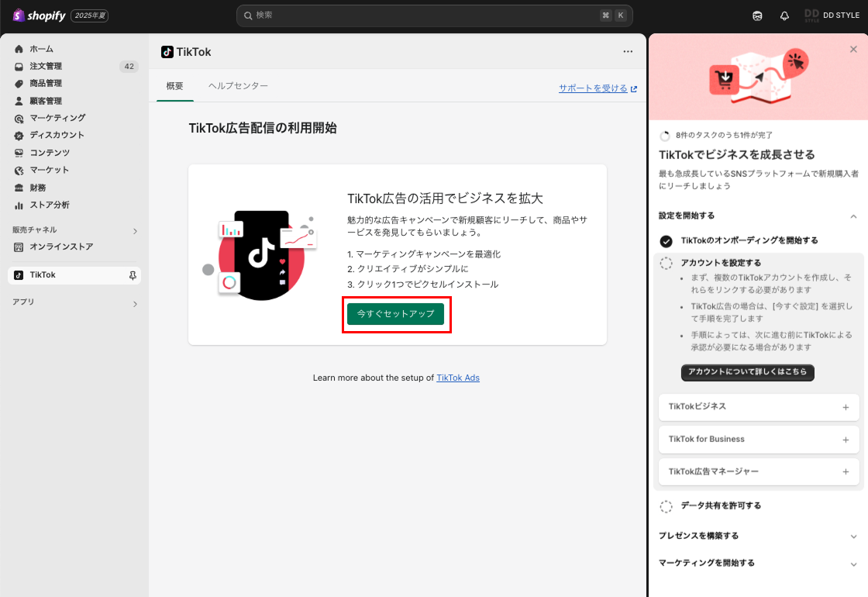This screenshot has width=868, height=597.
Task: Click completed check for TikTokのオンボーディングを開始する
Action: 666,241
